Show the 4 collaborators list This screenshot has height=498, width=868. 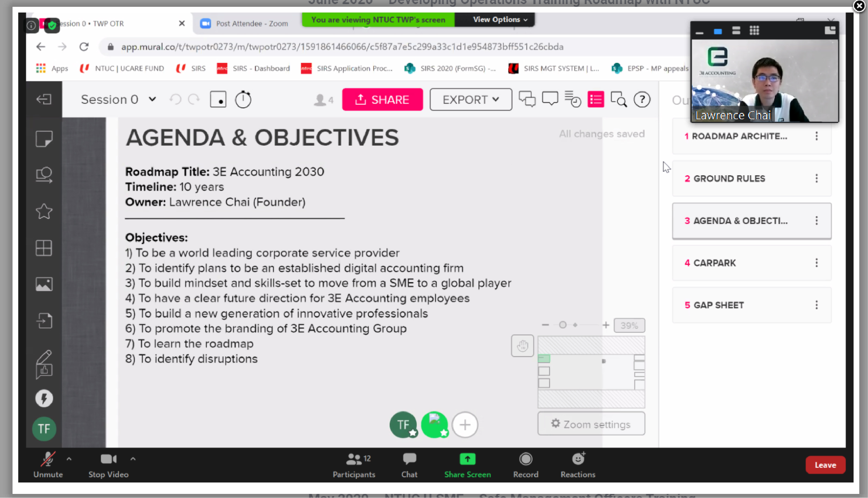point(323,100)
